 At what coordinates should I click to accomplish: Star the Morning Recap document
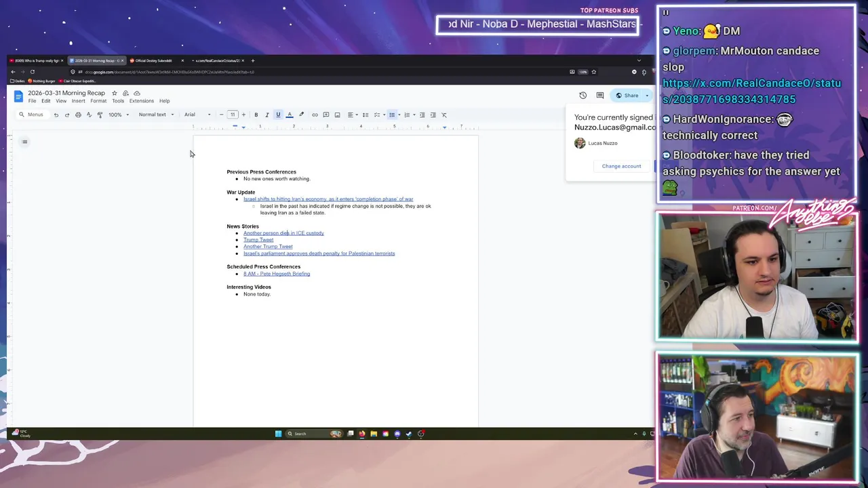click(x=115, y=93)
